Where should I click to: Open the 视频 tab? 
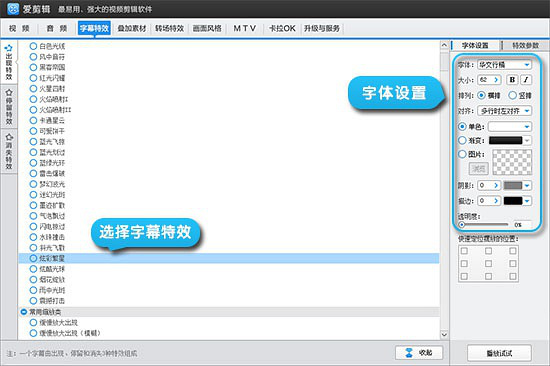pos(20,28)
